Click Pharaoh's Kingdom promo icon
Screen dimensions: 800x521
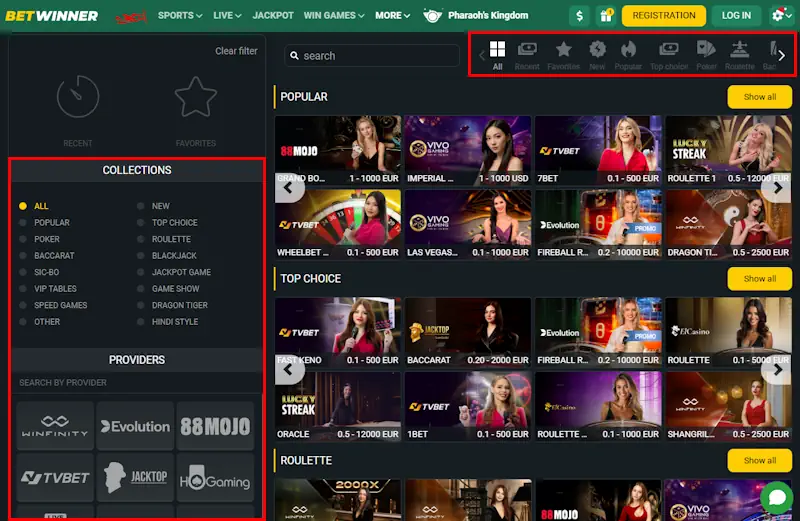tap(432, 16)
